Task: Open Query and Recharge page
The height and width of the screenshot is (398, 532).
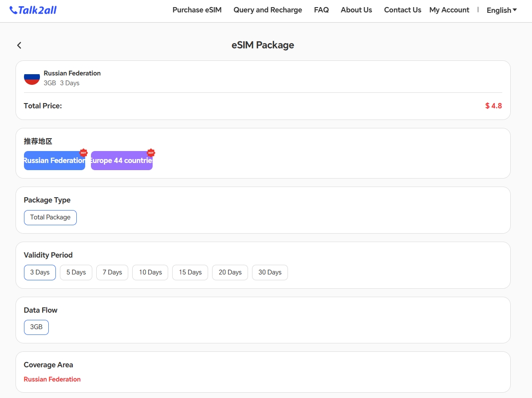Action: (268, 10)
